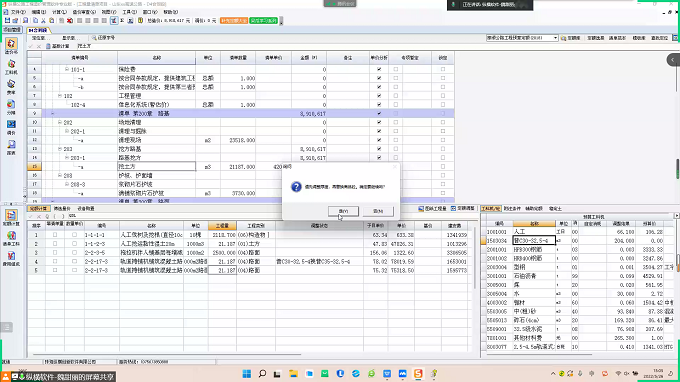680x382 pixels.
Task: Collapse the 208 tree node
Action: point(60,175)
